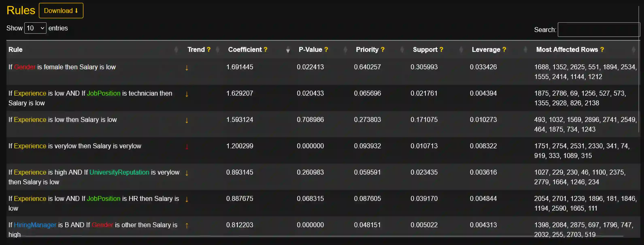Click the Leverage help question mark icon
The image size is (644, 245).
(504, 49)
